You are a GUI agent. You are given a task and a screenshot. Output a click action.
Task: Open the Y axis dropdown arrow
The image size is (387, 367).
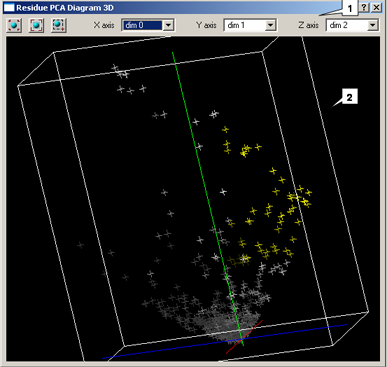271,25
